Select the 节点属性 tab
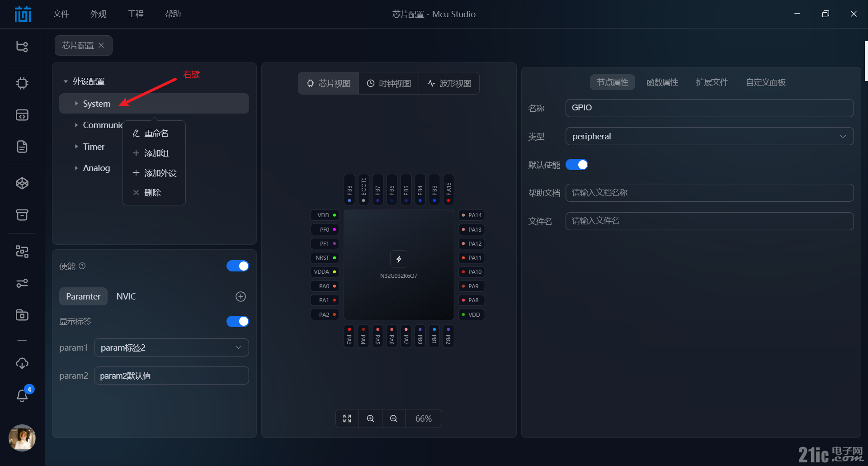Image resolution: width=868 pixels, height=466 pixels. click(613, 82)
